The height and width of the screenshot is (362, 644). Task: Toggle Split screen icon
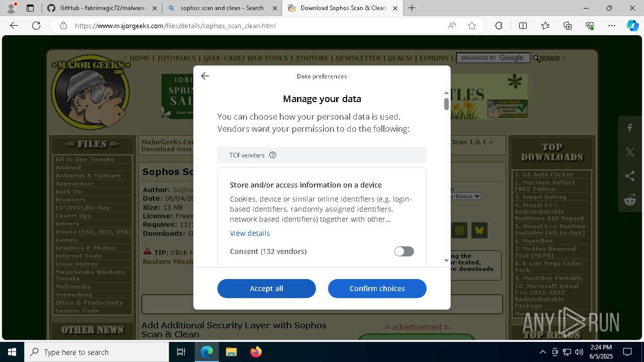coord(523,26)
